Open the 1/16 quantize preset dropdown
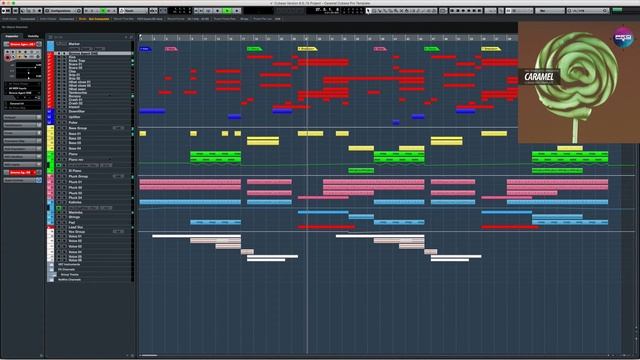 pos(588,11)
